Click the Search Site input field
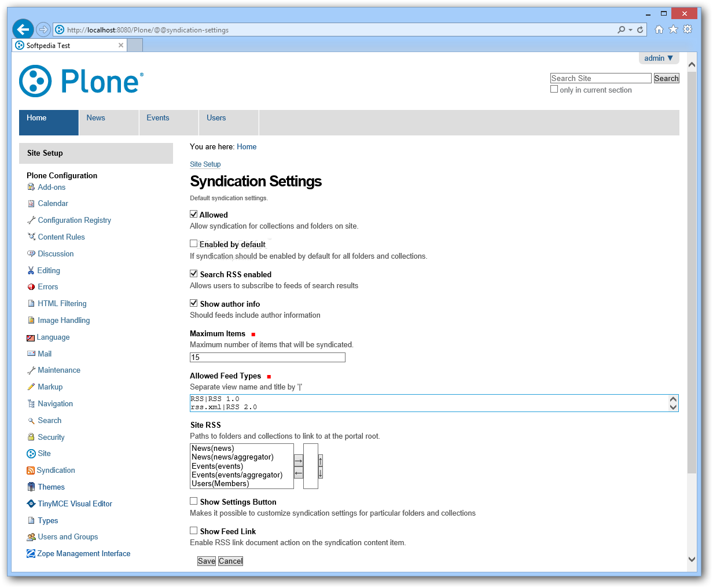Viewport: 713px width, 588px height. tap(601, 78)
